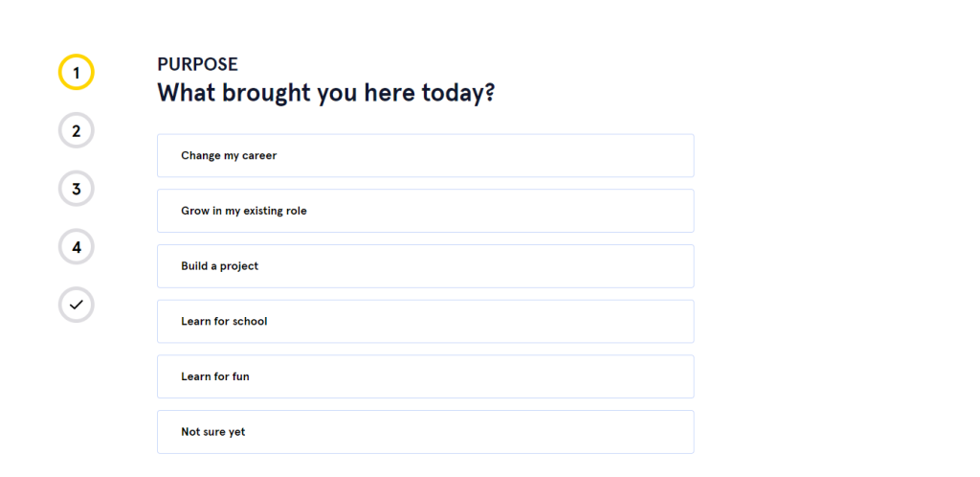Click the yellow-ringed active step circle

pos(77,73)
